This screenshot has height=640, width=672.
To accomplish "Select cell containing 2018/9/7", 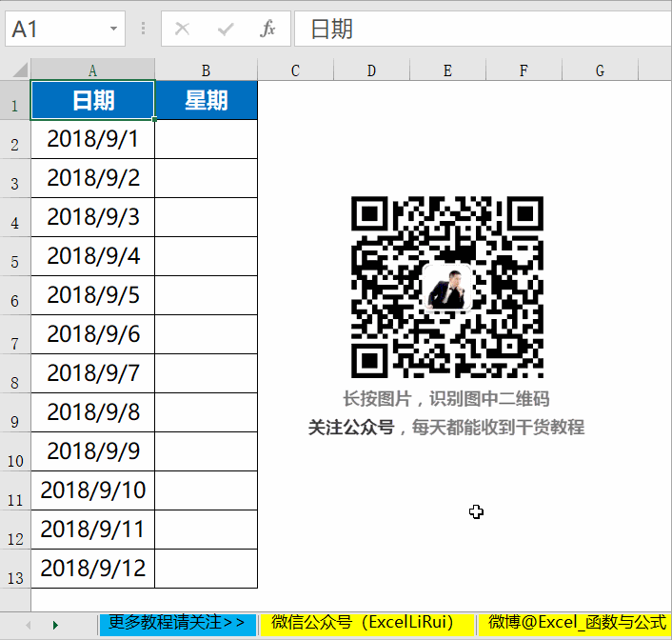I will click(x=92, y=373).
